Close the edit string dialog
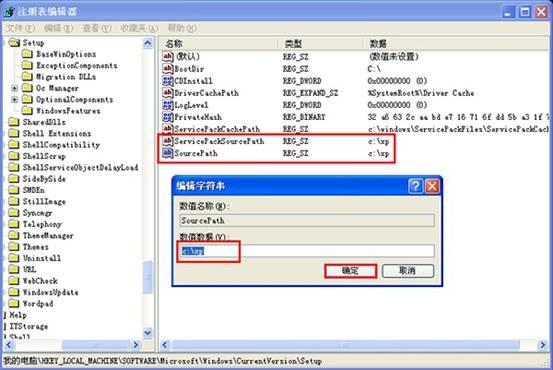 point(432,186)
